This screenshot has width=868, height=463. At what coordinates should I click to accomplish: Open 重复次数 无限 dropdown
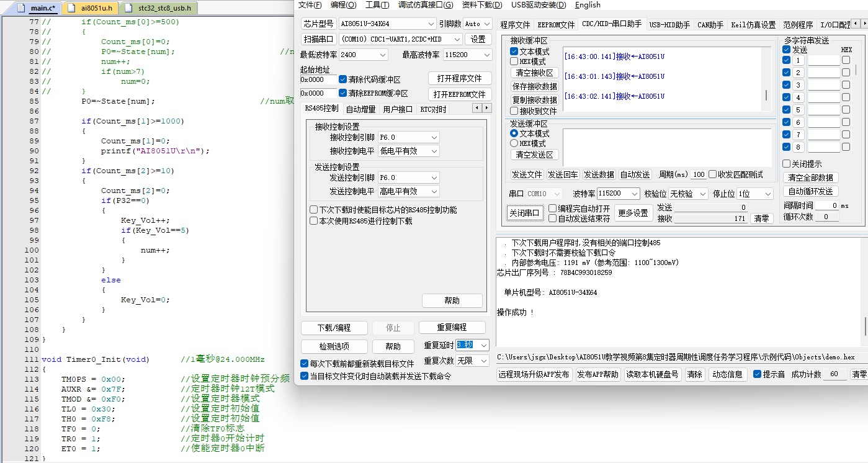473,361
